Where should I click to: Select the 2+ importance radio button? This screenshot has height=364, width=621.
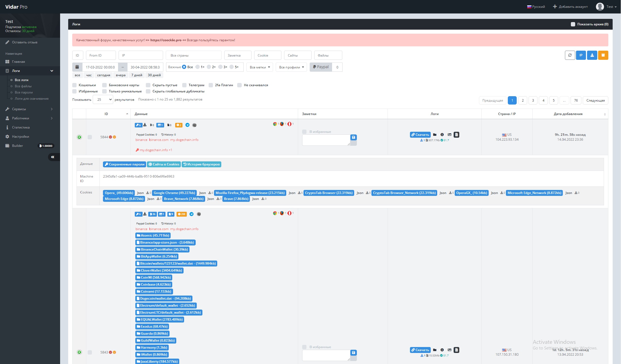(209, 67)
